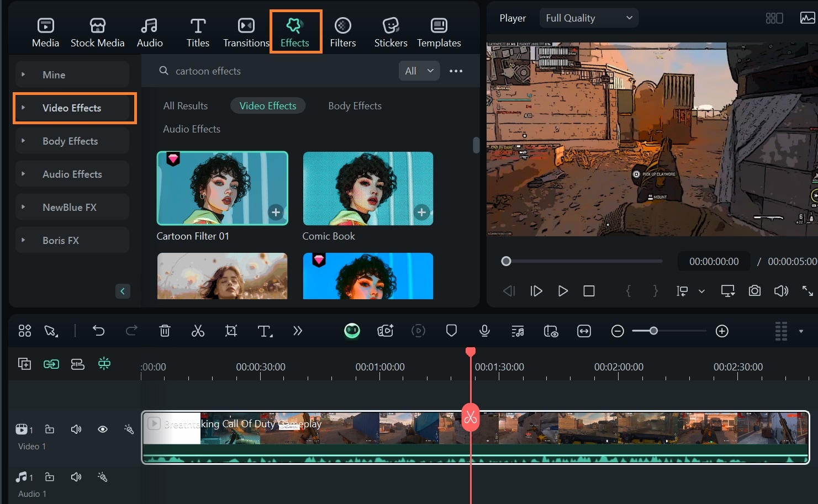
Task: Toggle timeline snapping
Action: point(104,363)
